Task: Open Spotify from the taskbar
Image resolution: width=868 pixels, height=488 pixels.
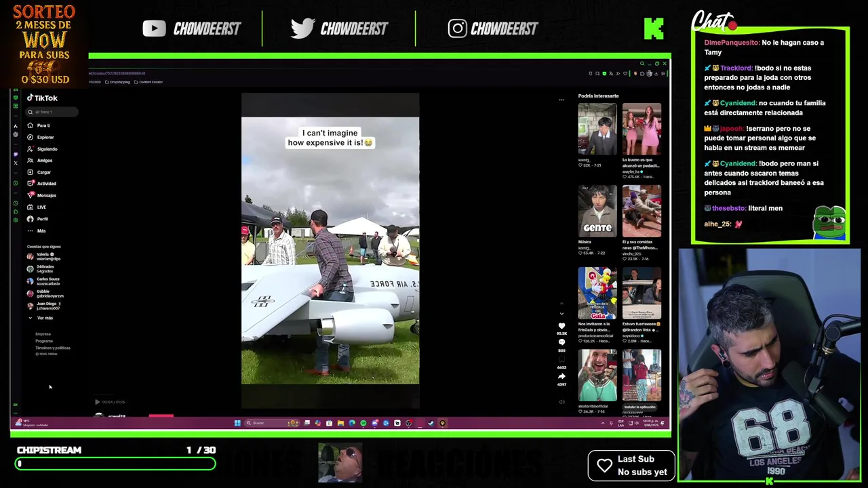Action: [363, 423]
